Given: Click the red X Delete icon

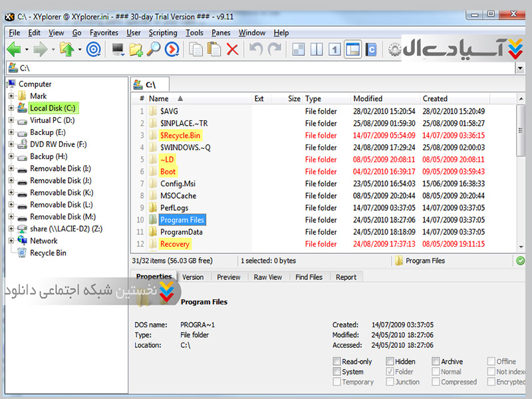Looking at the screenshot, I should coord(233,49).
